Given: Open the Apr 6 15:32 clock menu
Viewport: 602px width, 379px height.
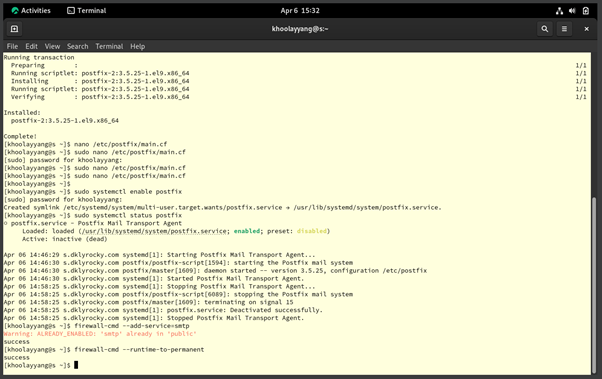Looking at the screenshot, I should coord(300,10).
